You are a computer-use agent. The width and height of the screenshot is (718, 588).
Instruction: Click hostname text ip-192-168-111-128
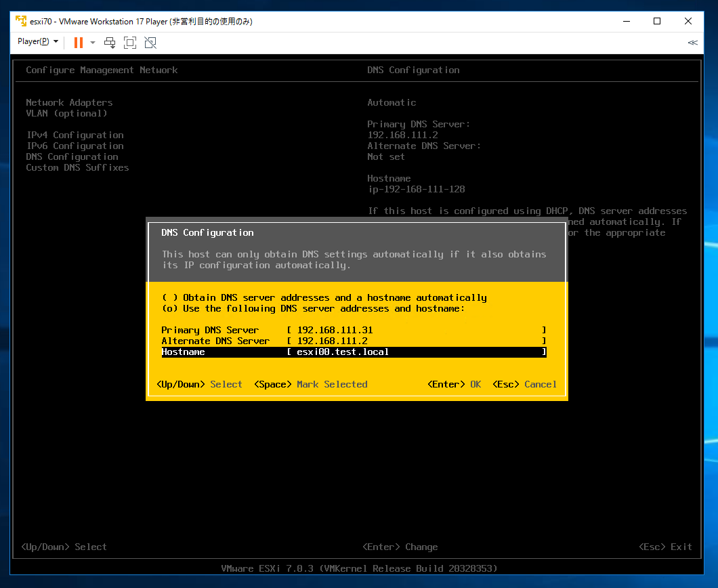point(417,189)
